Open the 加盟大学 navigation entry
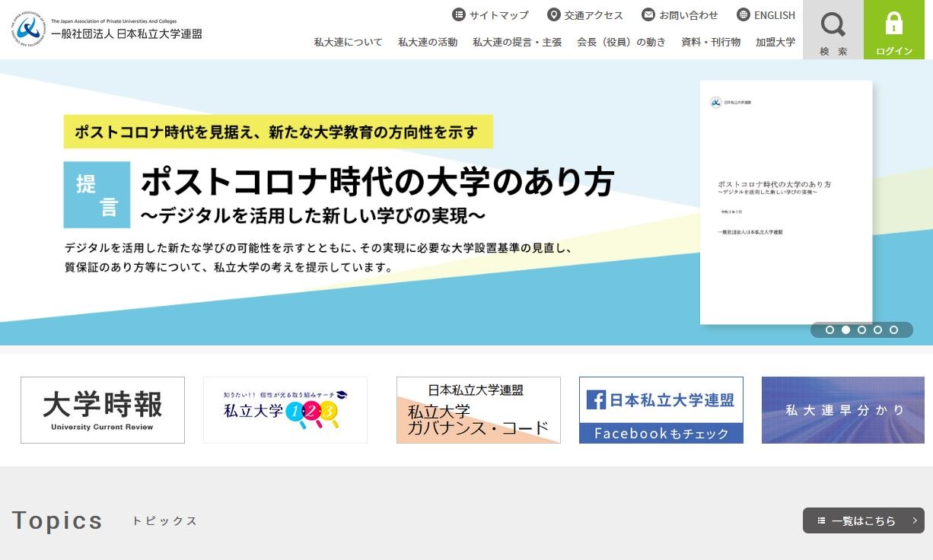 (774, 43)
